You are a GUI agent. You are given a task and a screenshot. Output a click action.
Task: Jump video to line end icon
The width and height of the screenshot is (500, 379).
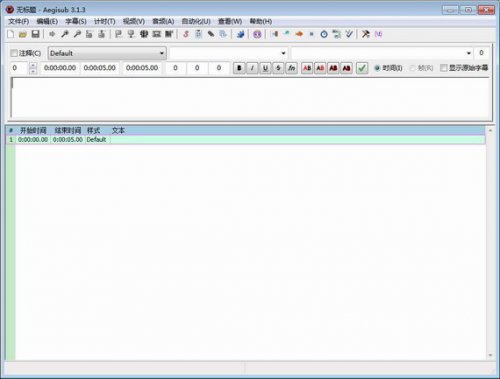pos(102,34)
